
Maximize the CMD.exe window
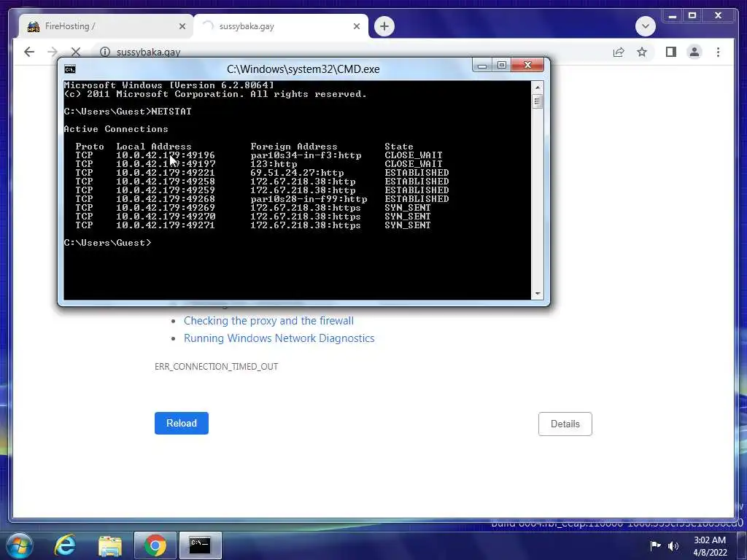(502, 65)
